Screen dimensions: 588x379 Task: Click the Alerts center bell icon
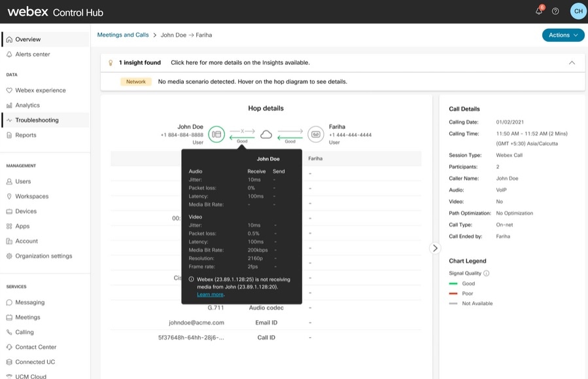click(x=9, y=54)
